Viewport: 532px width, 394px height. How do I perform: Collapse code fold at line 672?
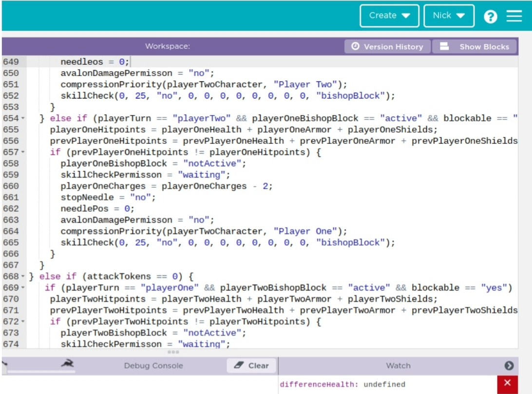(23, 321)
